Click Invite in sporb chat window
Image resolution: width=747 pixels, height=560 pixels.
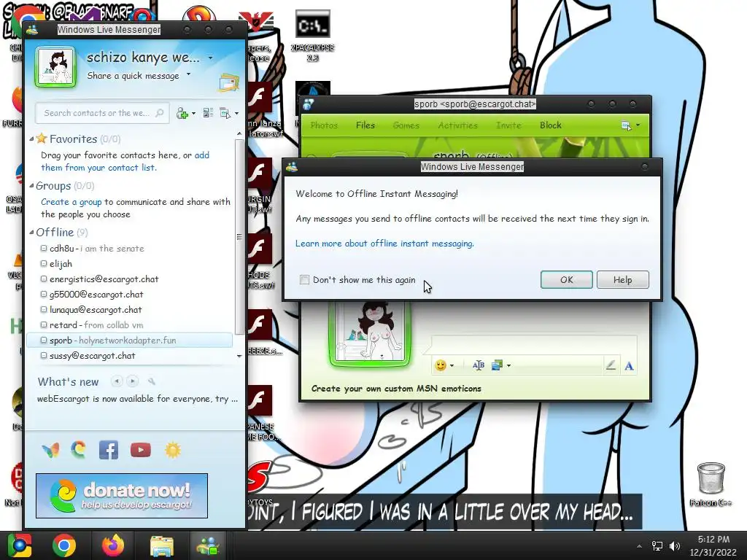(508, 125)
